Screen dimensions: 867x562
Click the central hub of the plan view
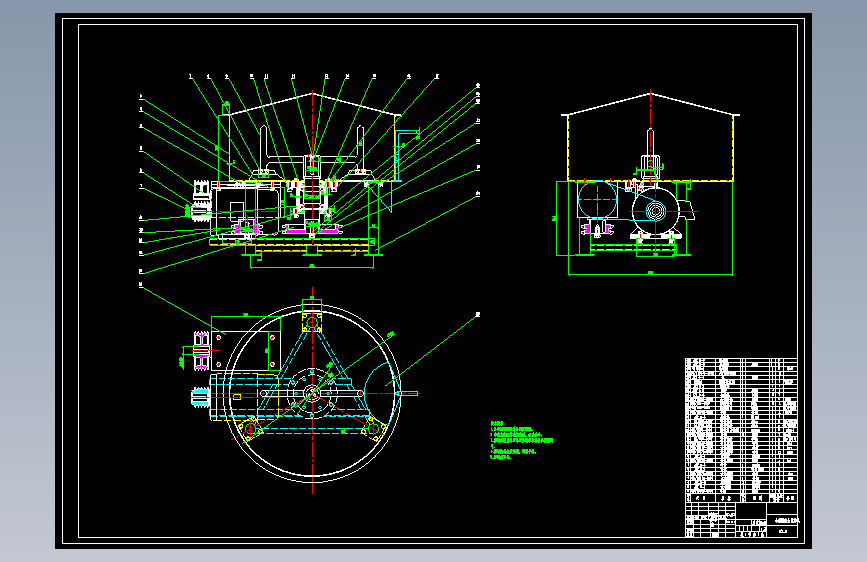[312, 393]
